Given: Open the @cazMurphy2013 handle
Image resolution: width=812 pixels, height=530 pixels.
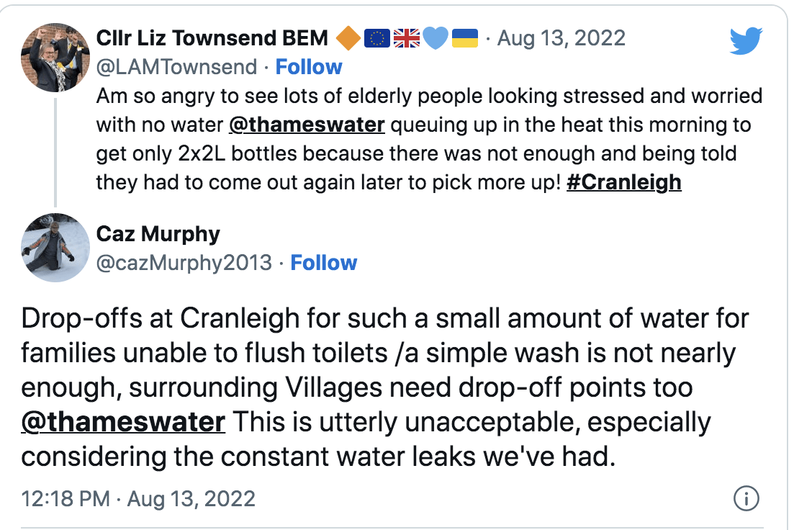Looking at the screenshot, I should pyautogui.click(x=184, y=263).
